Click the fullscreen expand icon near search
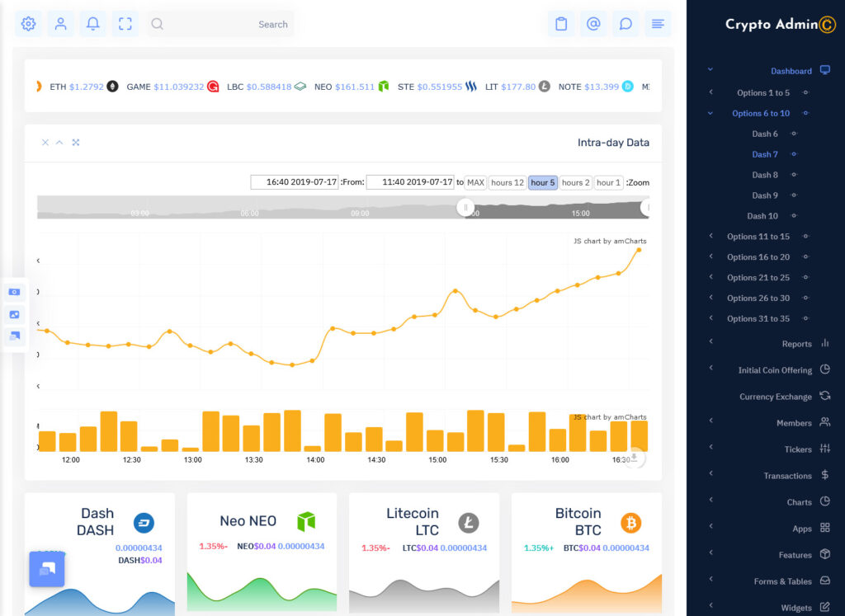Image resolution: width=845 pixels, height=616 pixels. coord(125,24)
